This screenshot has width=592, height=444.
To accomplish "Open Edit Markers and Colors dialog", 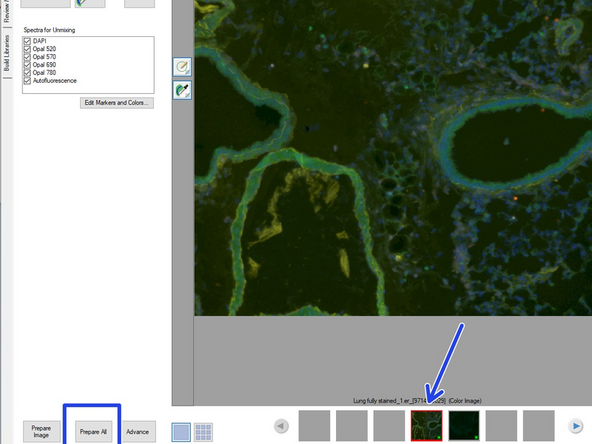I will (x=117, y=103).
